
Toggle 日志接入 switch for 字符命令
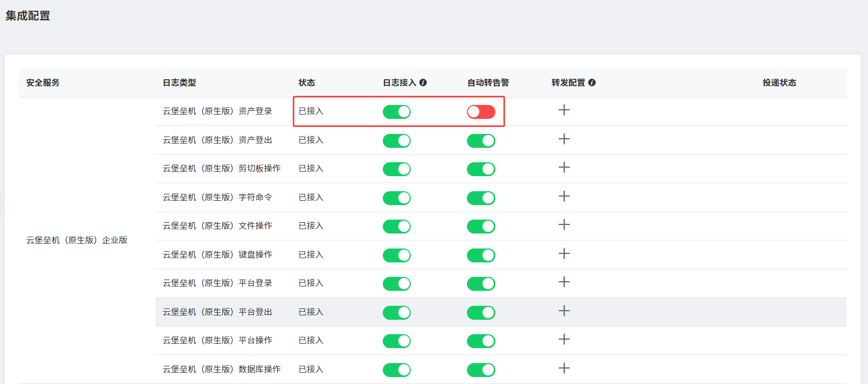click(x=397, y=198)
